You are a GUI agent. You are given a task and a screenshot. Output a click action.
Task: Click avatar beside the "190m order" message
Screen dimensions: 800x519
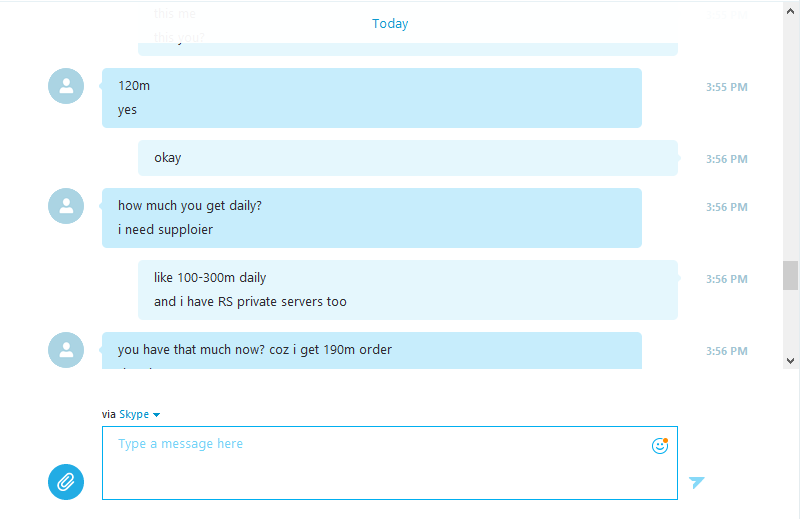point(66,350)
